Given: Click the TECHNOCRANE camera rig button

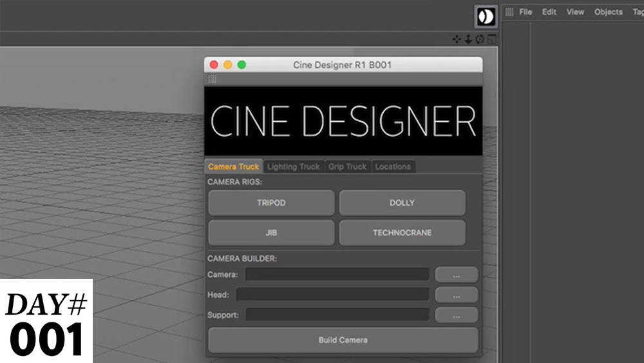Looking at the screenshot, I should [402, 233].
